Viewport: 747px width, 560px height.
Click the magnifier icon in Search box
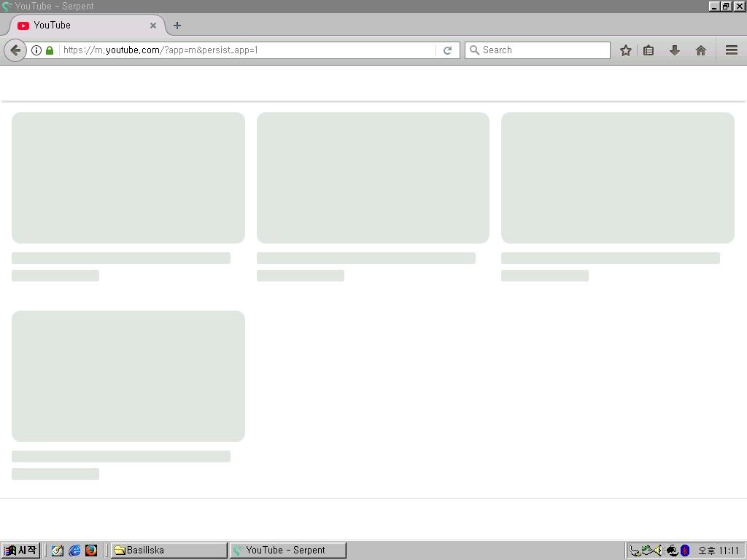474,50
